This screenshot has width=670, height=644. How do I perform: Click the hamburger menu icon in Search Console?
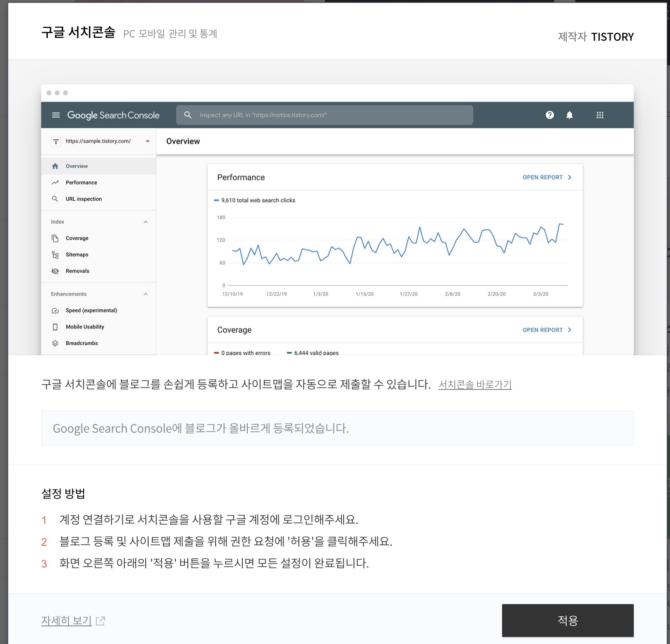tap(56, 115)
